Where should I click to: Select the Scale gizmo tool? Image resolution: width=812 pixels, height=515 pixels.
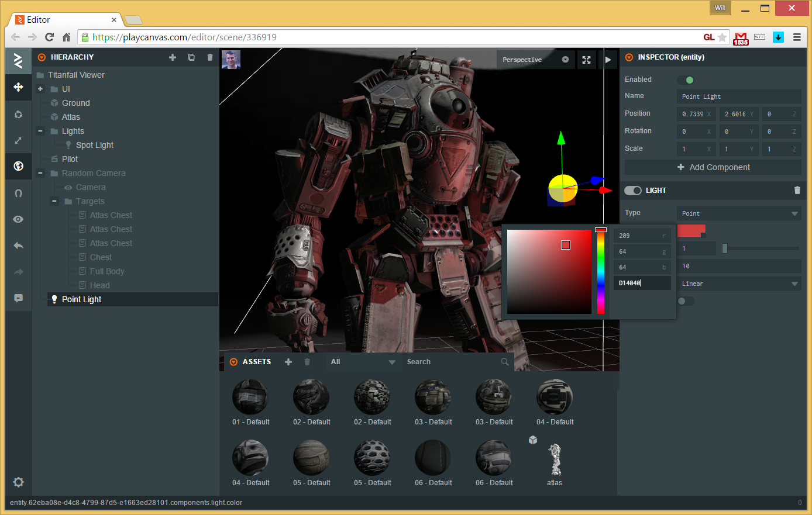tap(18, 140)
